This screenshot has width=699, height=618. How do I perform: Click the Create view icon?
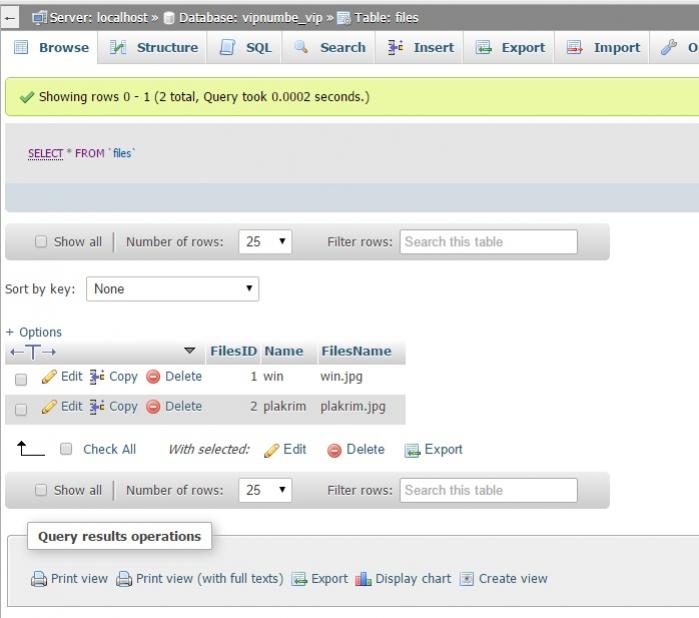(x=467, y=579)
